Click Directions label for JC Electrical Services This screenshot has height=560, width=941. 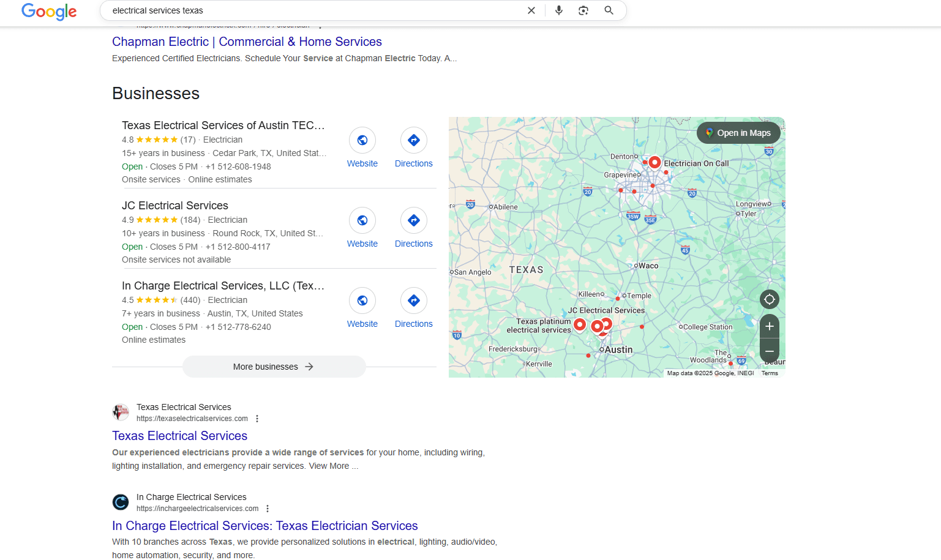pyautogui.click(x=414, y=244)
